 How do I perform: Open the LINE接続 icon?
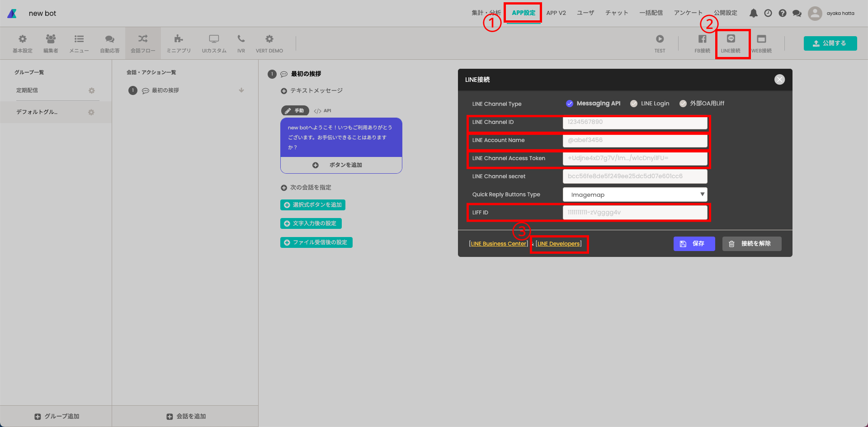pos(731,39)
